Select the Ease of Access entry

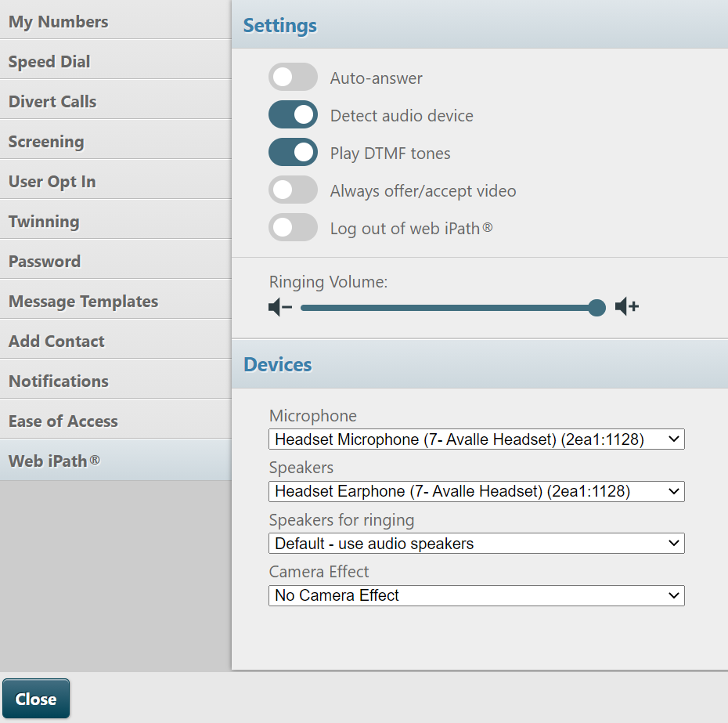116,420
